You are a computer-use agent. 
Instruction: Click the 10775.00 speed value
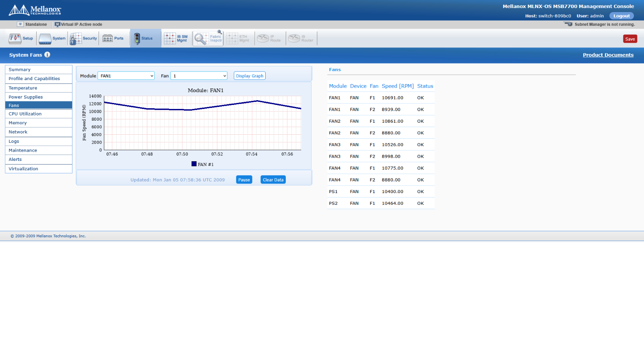pyautogui.click(x=392, y=168)
